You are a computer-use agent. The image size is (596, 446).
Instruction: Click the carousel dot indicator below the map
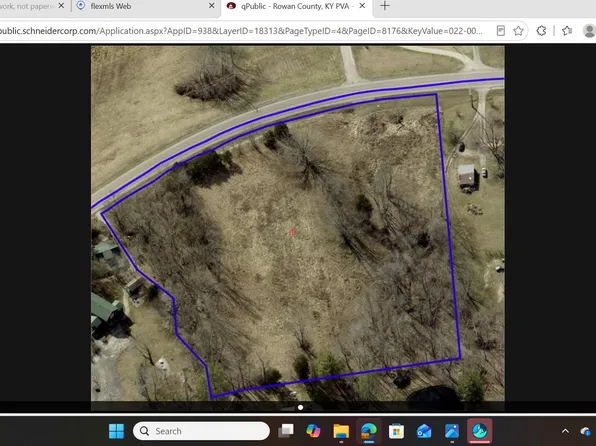point(301,407)
